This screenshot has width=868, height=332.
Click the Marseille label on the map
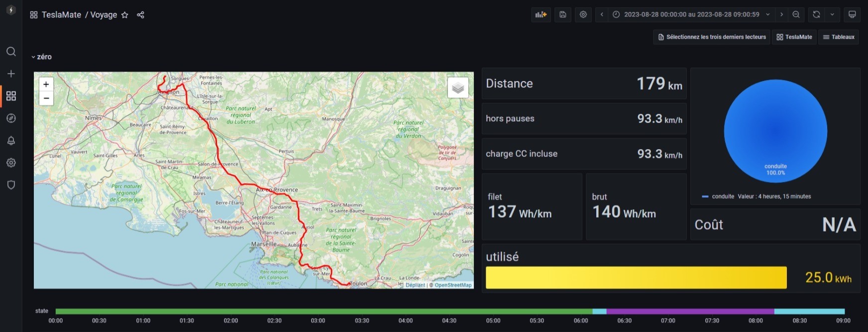click(264, 244)
